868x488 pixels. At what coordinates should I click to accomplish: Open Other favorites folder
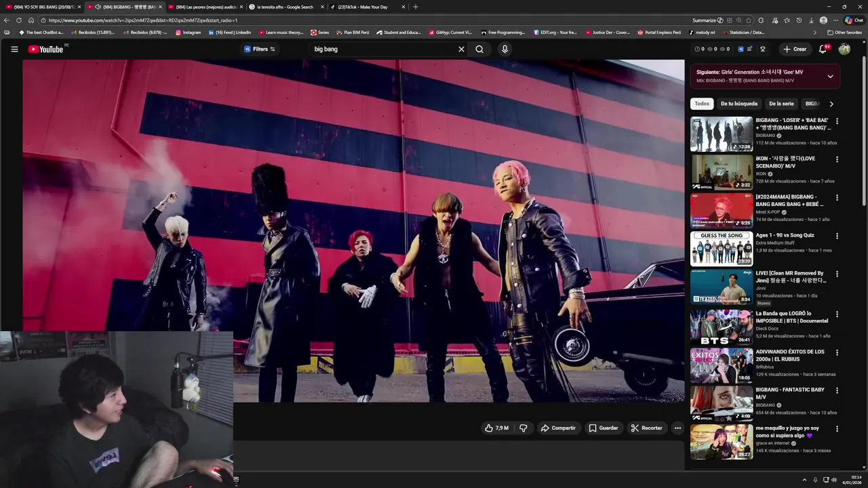844,33
